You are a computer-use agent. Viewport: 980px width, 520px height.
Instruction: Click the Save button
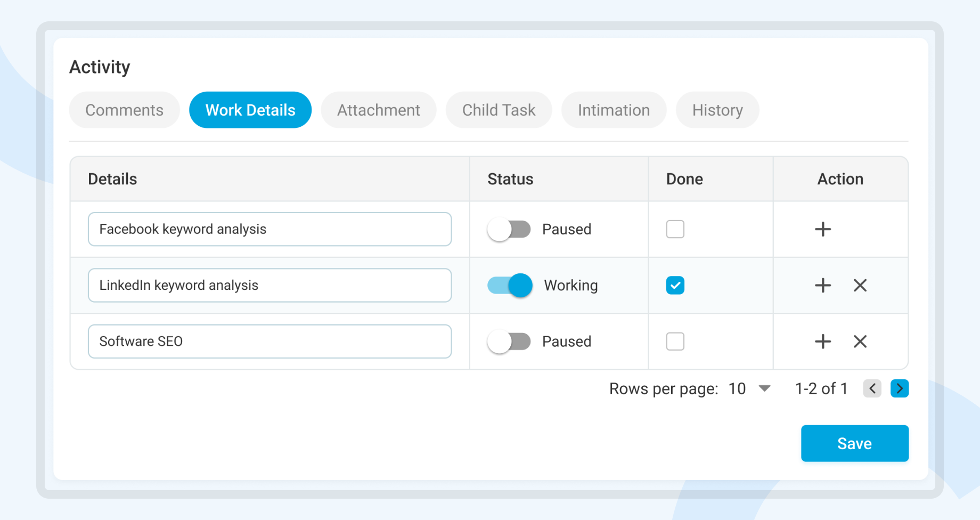[855, 443]
